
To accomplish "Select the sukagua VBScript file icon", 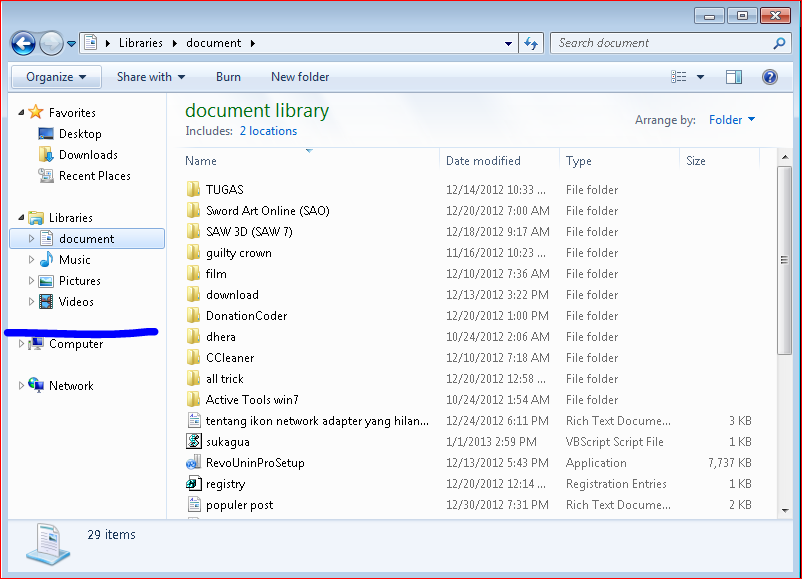I will (194, 441).
